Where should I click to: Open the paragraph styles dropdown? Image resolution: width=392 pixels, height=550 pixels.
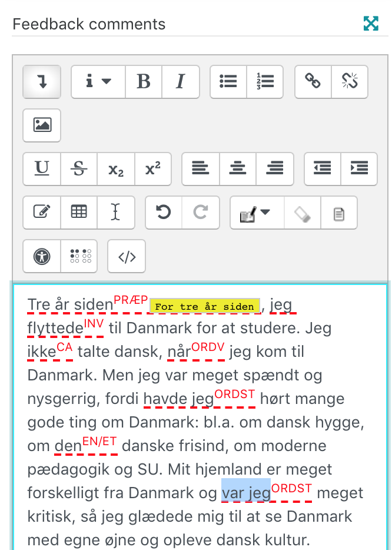(x=98, y=82)
